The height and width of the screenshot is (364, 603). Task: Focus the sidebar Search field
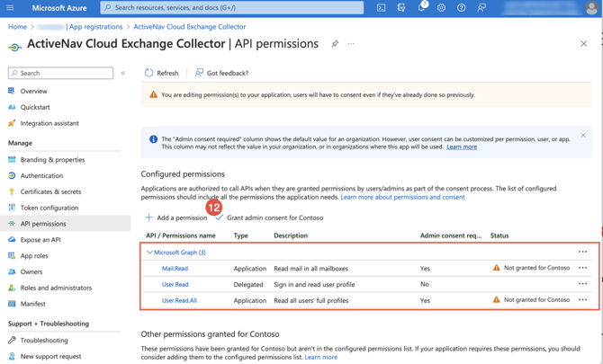point(61,73)
